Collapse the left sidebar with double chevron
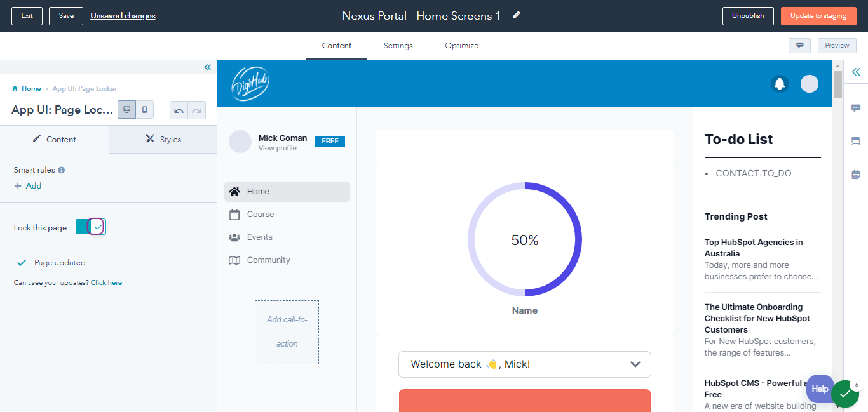 (x=208, y=67)
